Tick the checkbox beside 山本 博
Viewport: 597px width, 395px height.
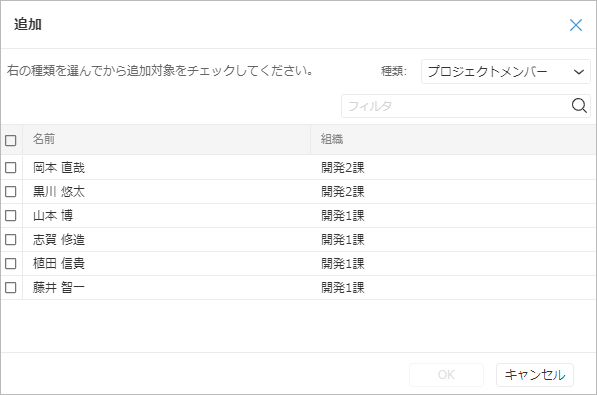point(11,216)
